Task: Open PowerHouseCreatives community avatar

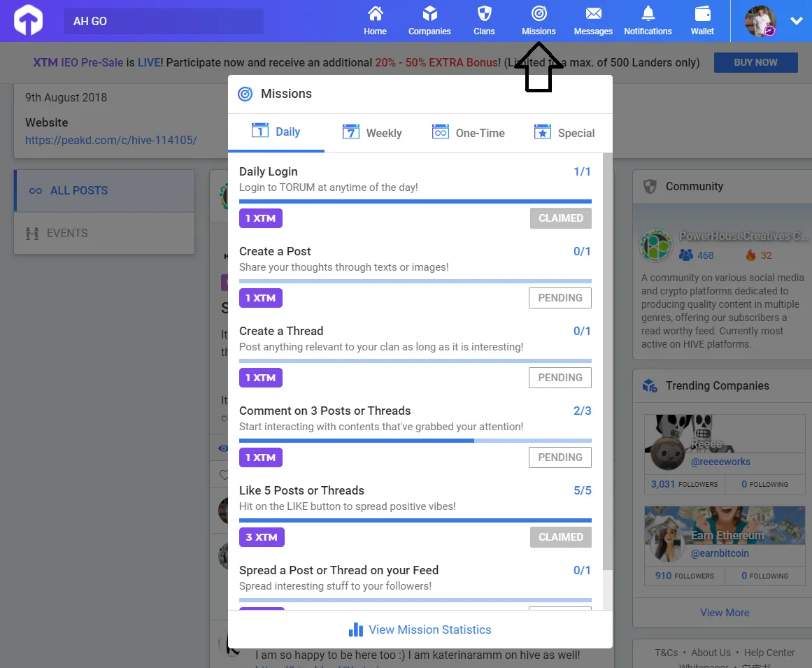Action: click(x=655, y=246)
